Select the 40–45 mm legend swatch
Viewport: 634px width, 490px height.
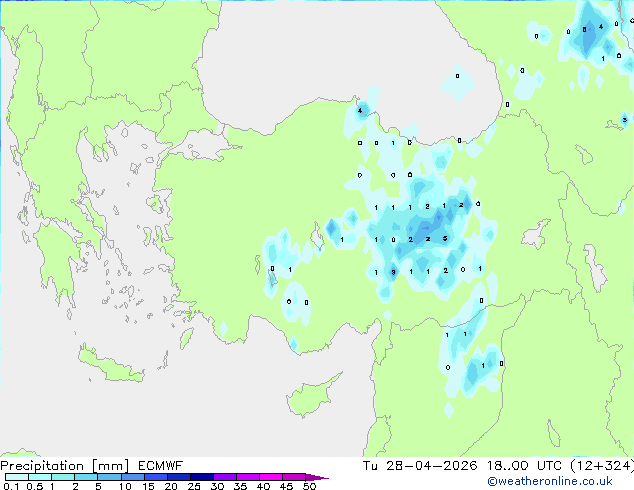coord(271,477)
